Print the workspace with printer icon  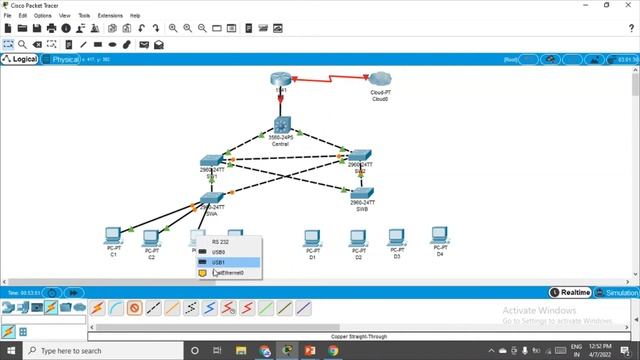pos(51,28)
